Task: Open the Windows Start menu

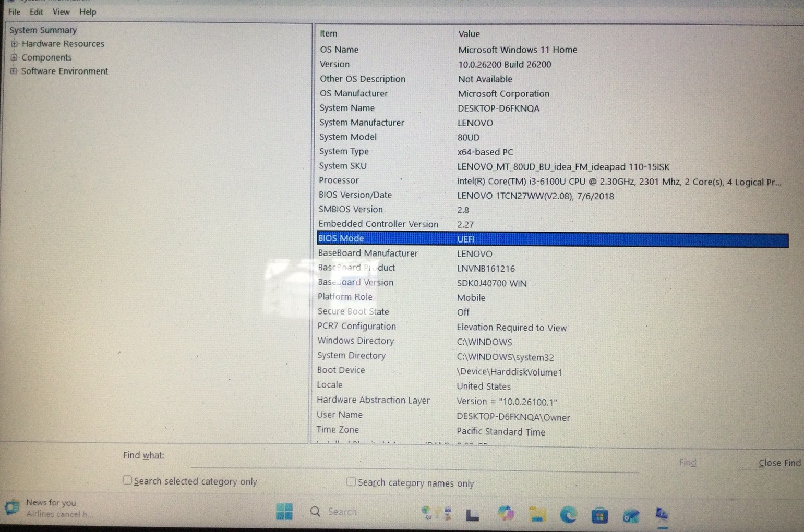Action: [284, 512]
